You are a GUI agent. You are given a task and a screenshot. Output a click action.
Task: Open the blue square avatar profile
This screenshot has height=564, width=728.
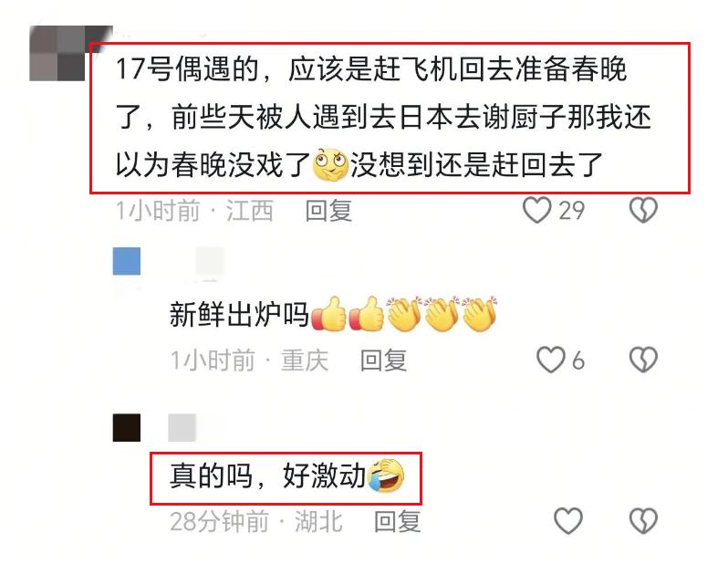click(126, 261)
